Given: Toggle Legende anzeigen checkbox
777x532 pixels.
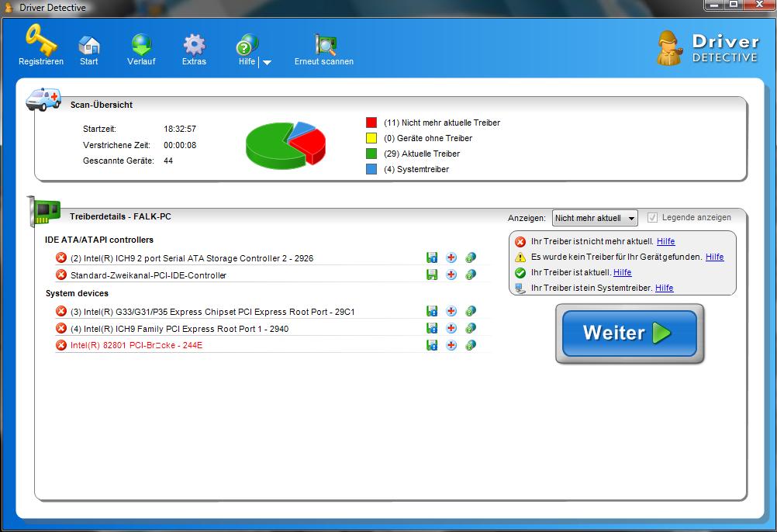Looking at the screenshot, I should [653, 217].
